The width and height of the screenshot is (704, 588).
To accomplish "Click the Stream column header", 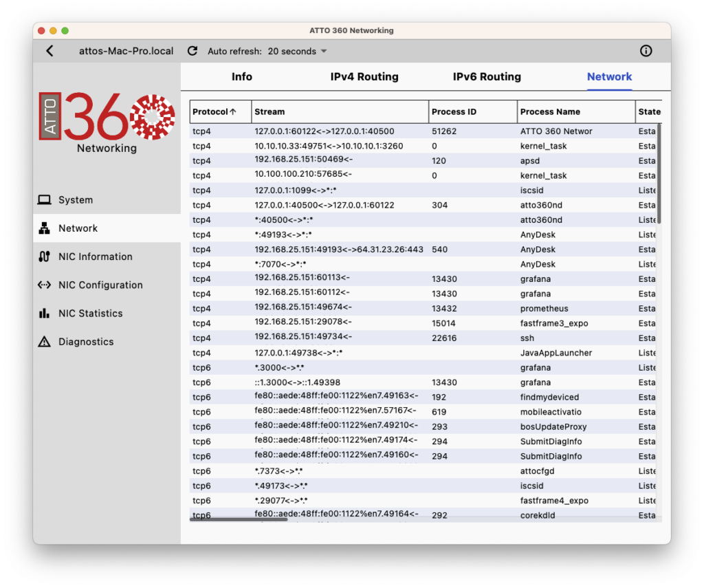I will point(269,111).
